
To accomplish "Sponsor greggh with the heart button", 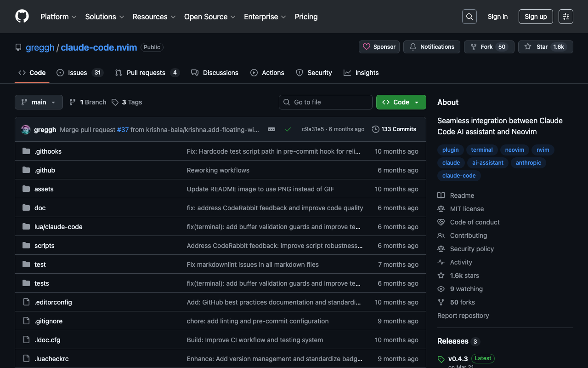I will tap(379, 47).
